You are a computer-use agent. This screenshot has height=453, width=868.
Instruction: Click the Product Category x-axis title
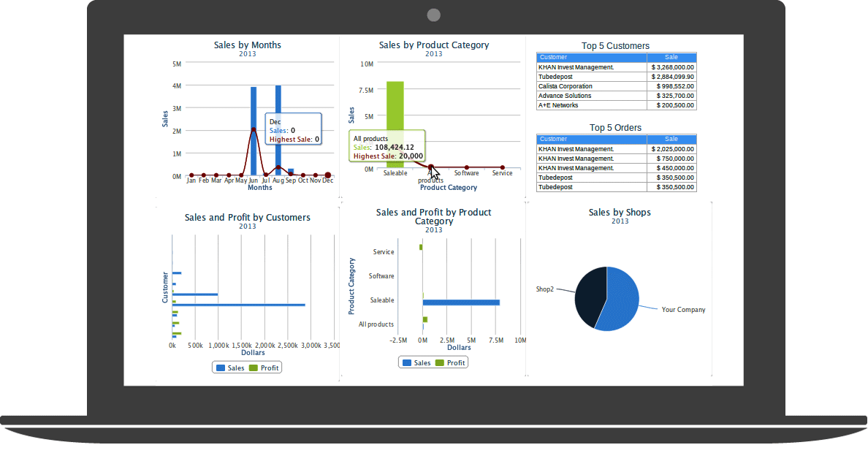pos(449,188)
